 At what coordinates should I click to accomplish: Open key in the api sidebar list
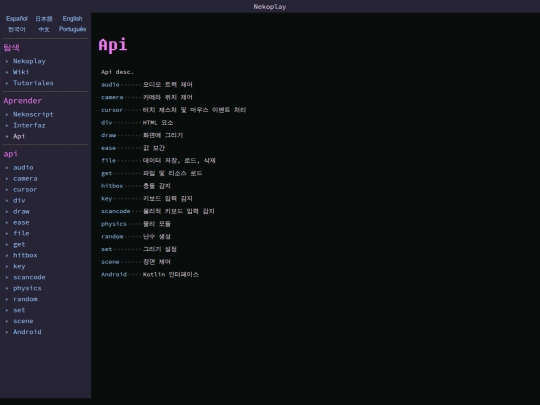pos(19,266)
